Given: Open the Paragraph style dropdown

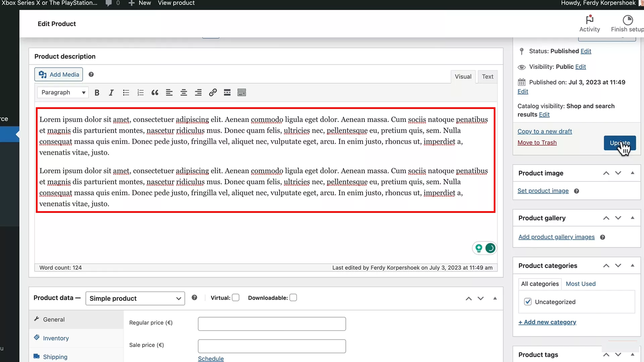Looking at the screenshot, I should tap(62, 92).
